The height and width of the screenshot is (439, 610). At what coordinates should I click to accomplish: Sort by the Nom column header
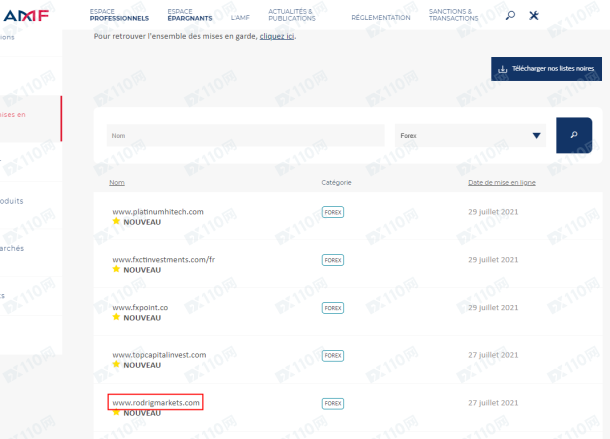click(117, 183)
